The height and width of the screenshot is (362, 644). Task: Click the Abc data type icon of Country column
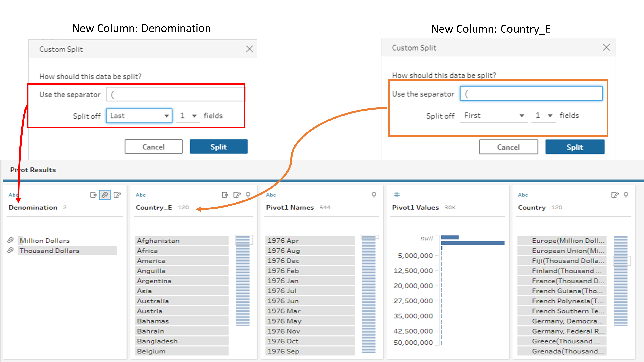tap(523, 195)
